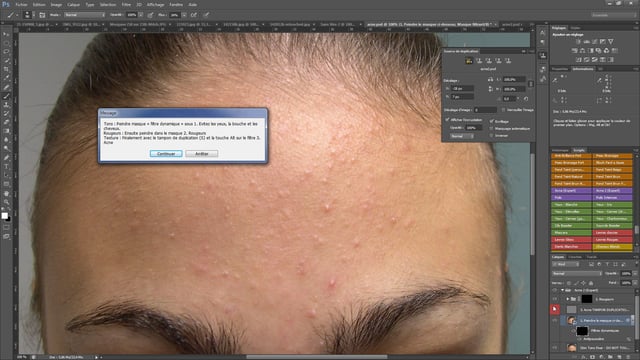Click Arrêter in the Message dialog
Image resolution: width=640 pixels, height=360 pixels.
pyautogui.click(x=202, y=153)
